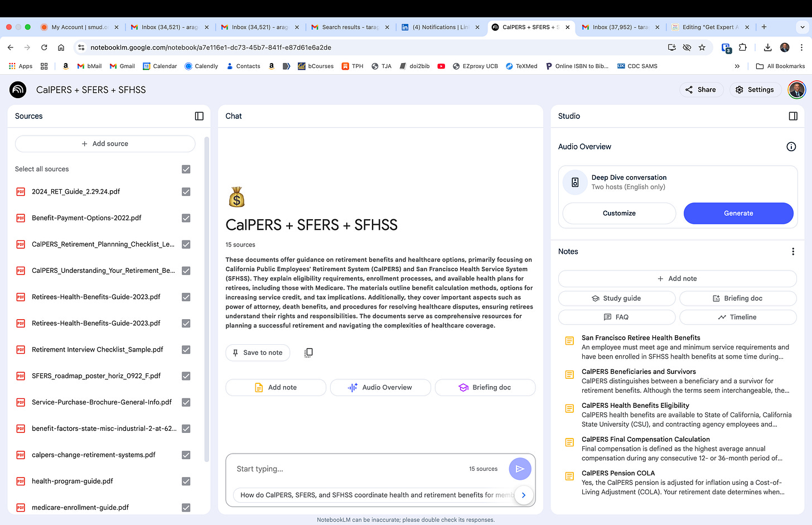
Task: Click Save to note under summary
Action: [258, 353]
